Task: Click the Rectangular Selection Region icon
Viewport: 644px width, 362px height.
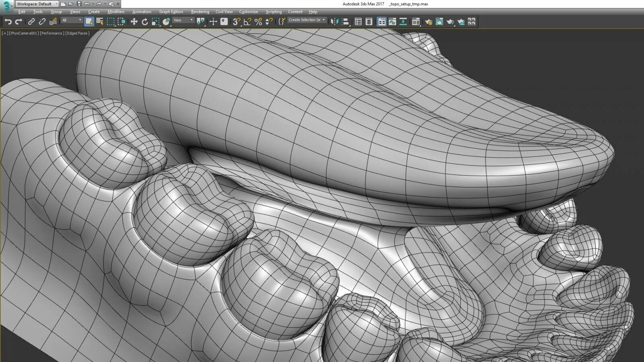Action: 111,22
